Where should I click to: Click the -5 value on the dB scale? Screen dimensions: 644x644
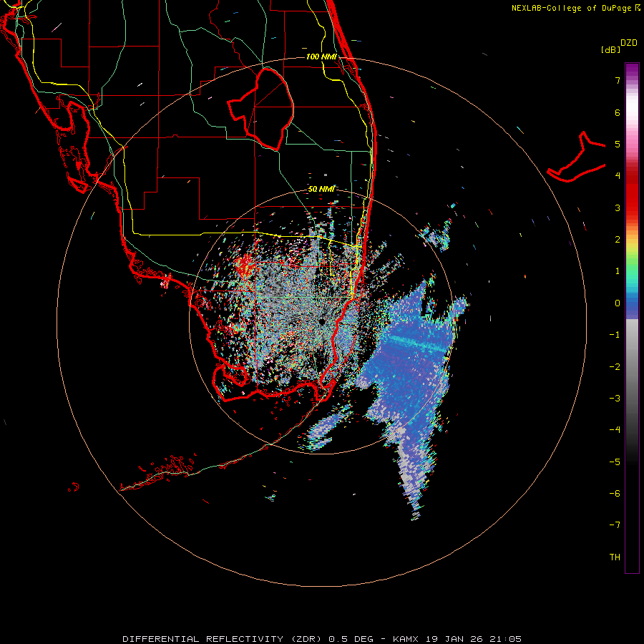(x=615, y=462)
